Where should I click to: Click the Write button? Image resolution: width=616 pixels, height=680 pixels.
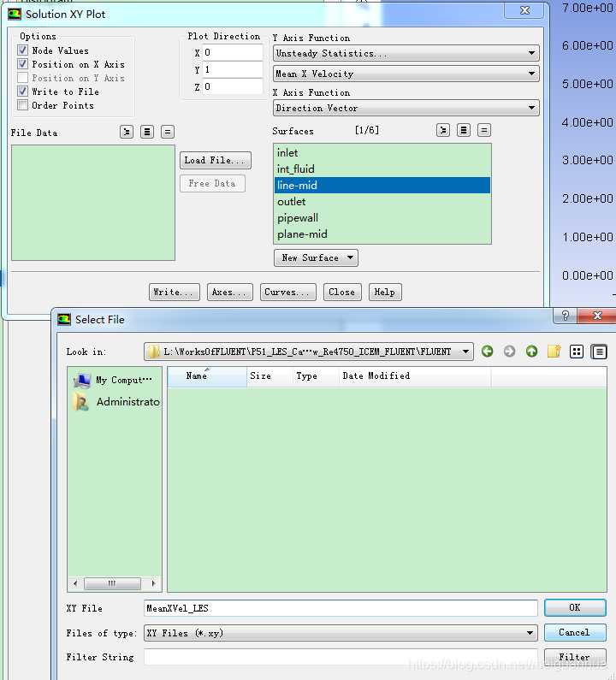click(x=174, y=292)
